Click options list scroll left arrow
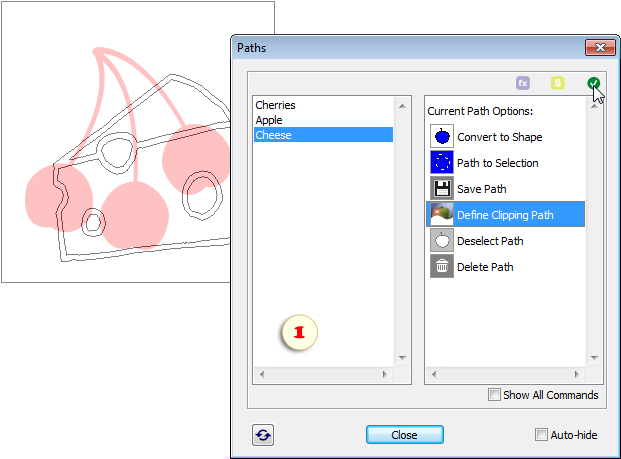Viewport: 621px width, 459px height. pos(434,374)
